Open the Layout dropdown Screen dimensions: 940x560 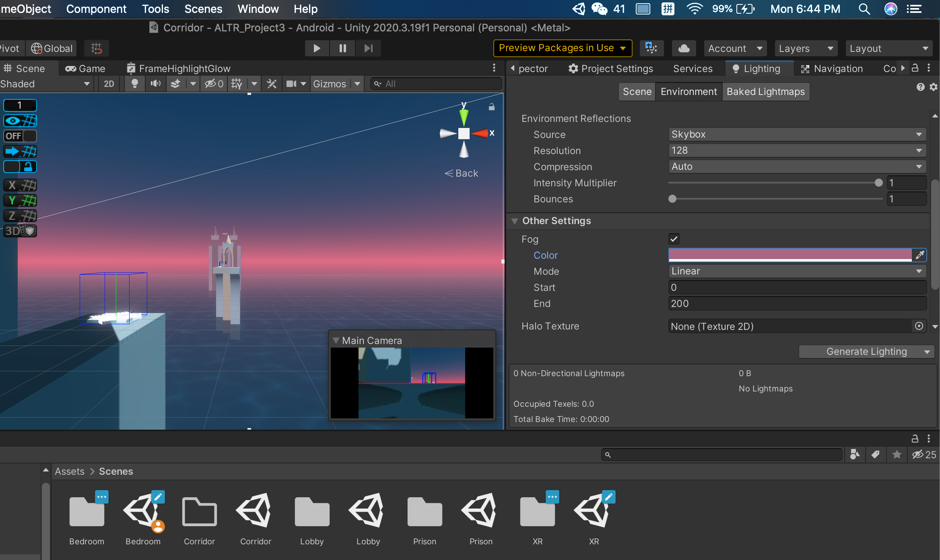point(889,48)
